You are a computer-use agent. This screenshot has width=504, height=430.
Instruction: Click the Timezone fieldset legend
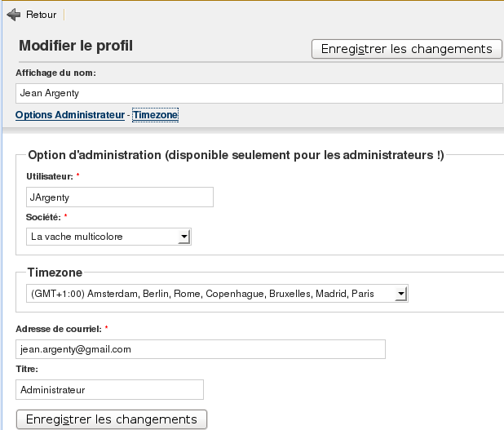click(55, 273)
